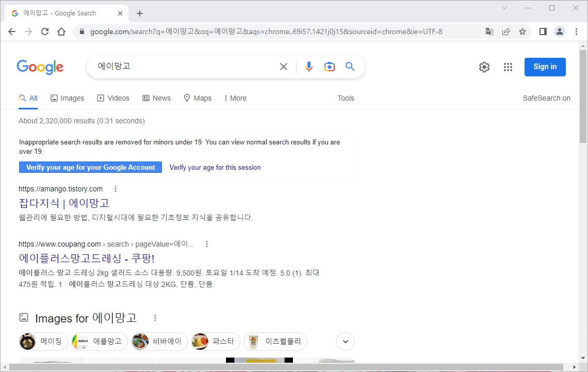Switch to the Images tab
588x372 pixels.
tap(68, 98)
